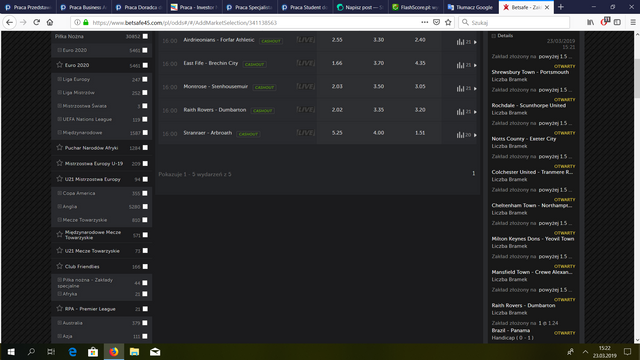Switch to Praca Business tab
The width and height of the screenshot is (640, 360).
(x=83, y=7)
